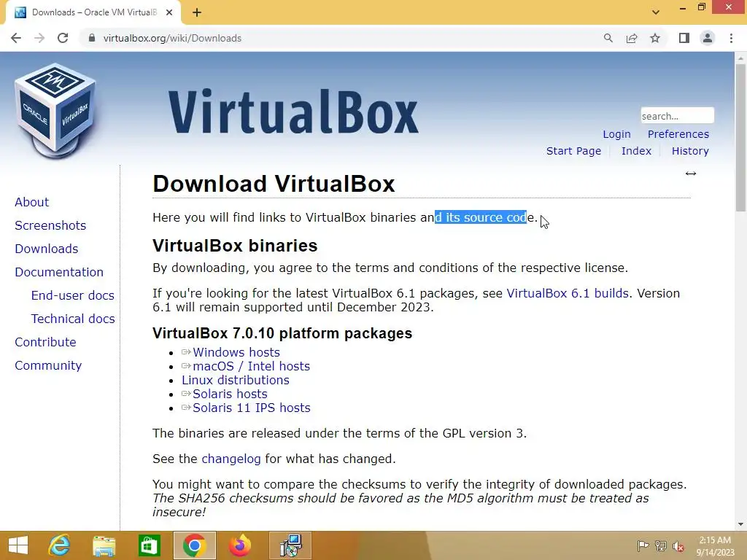Select the Downloads – Oracle VM VirtualBox tab
Screen dimensions: 747x560
click(93, 12)
